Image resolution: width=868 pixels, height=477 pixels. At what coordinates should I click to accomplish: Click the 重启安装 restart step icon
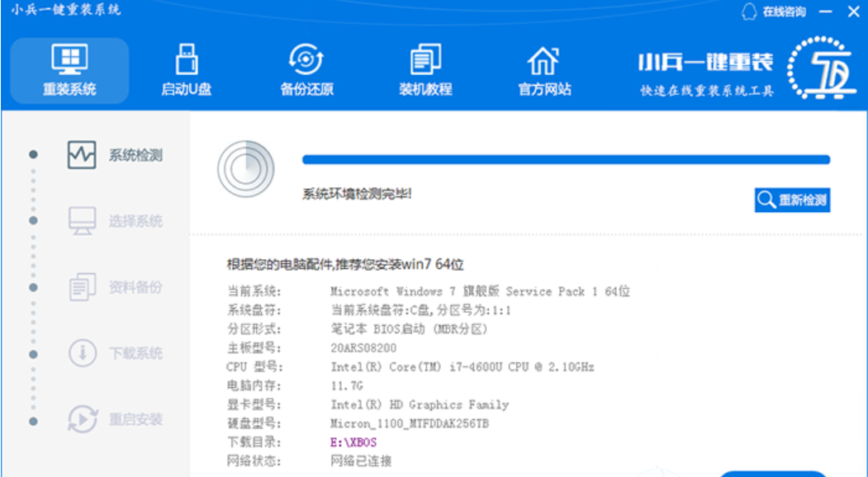tap(81, 419)
